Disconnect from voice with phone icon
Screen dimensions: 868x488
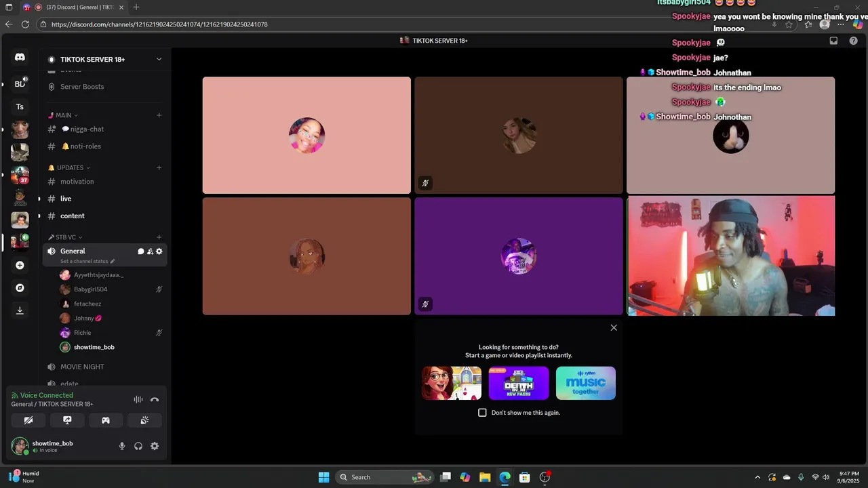click(x=155, y=400)
